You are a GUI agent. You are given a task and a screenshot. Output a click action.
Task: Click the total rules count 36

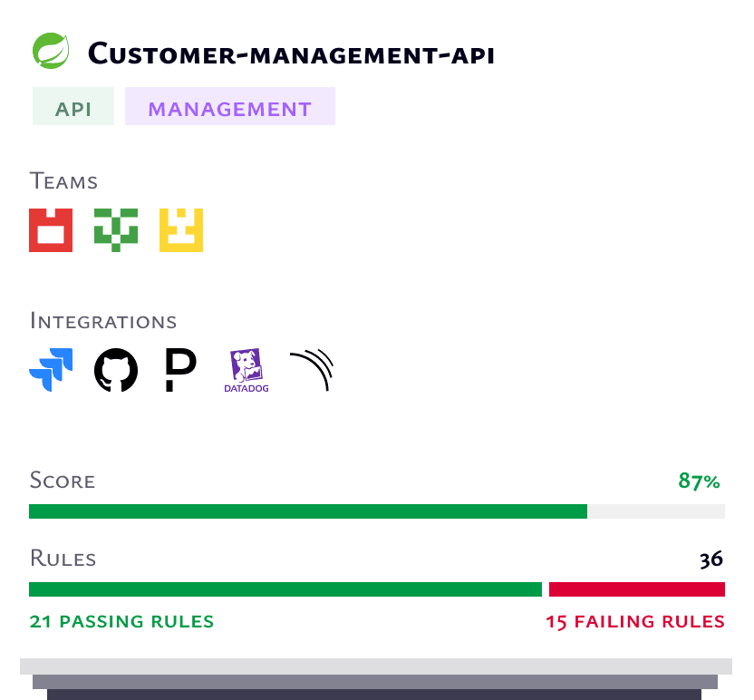pos(711,559)
